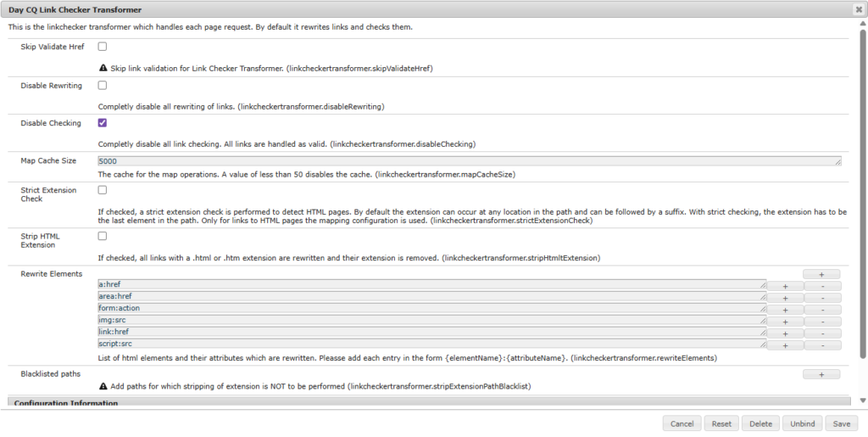This screenshot has width=868, height=437.
Task: Close the Link Checker Transformer dialog
Action: [x=859, y=9]
